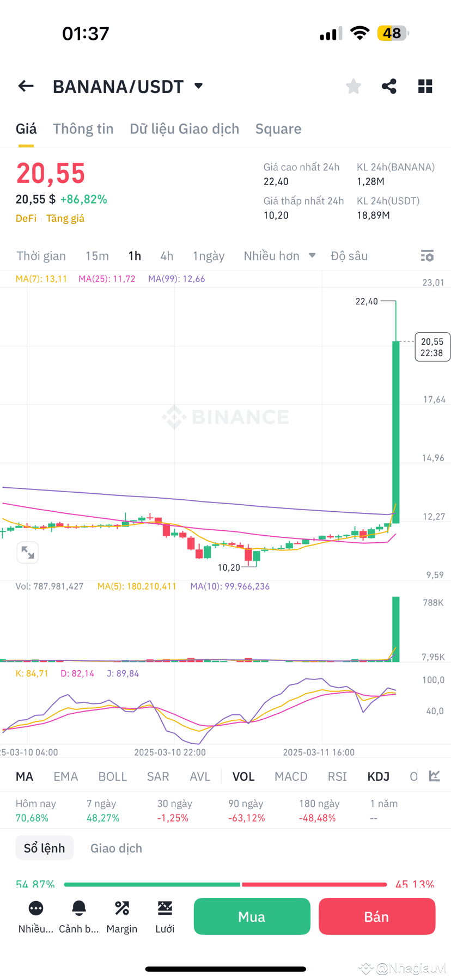Select the 1h timeframe
This screenshot has height=980, width=451.
coord(135,256)
